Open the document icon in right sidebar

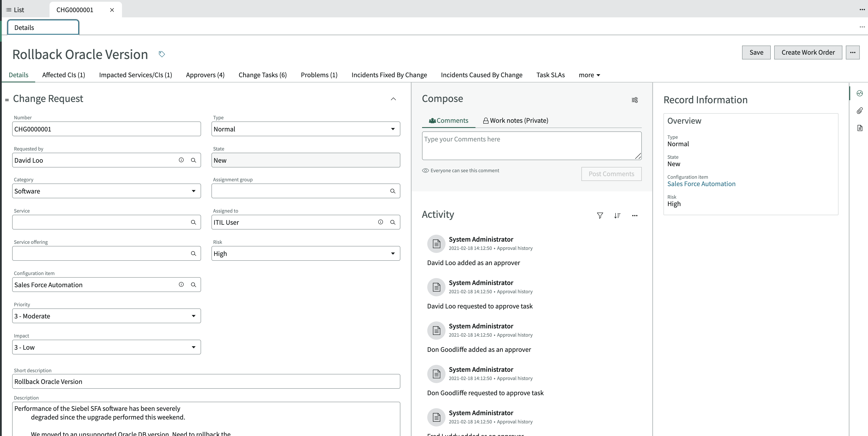point(860,128)
